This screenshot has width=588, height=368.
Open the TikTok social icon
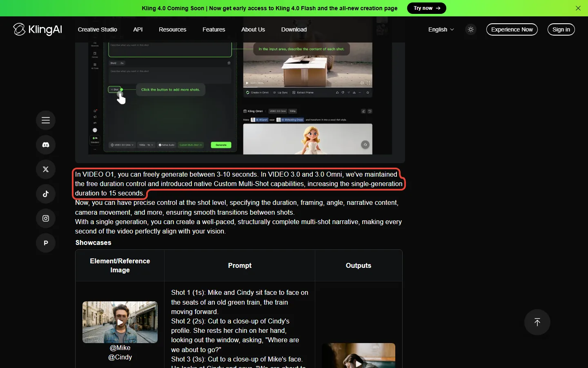pyautogui.click(x=46, y=194)
